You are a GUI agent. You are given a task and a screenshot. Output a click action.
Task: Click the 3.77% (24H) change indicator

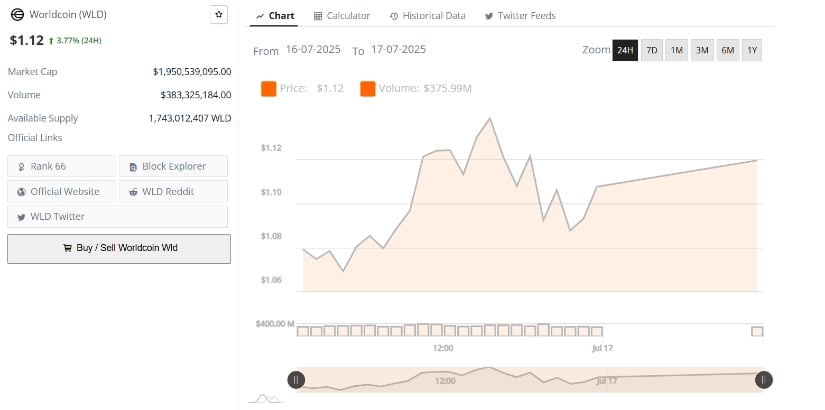coord(75,41)
